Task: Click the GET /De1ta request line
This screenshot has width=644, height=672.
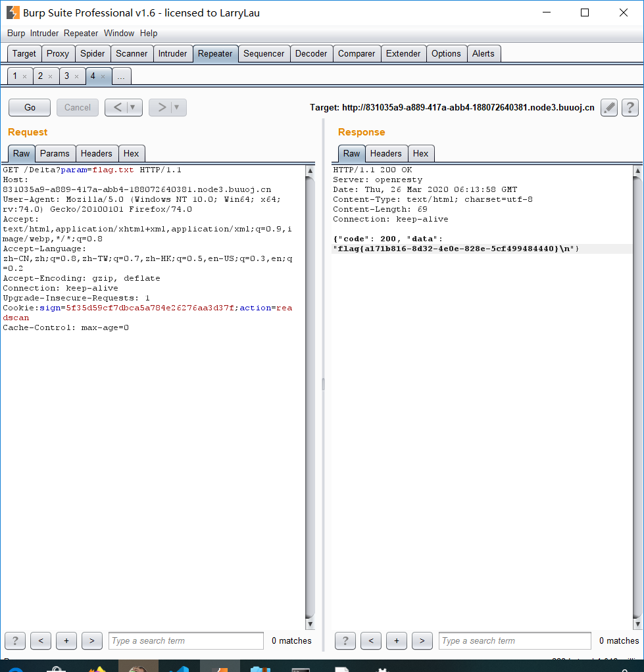Action: [92, 170]
